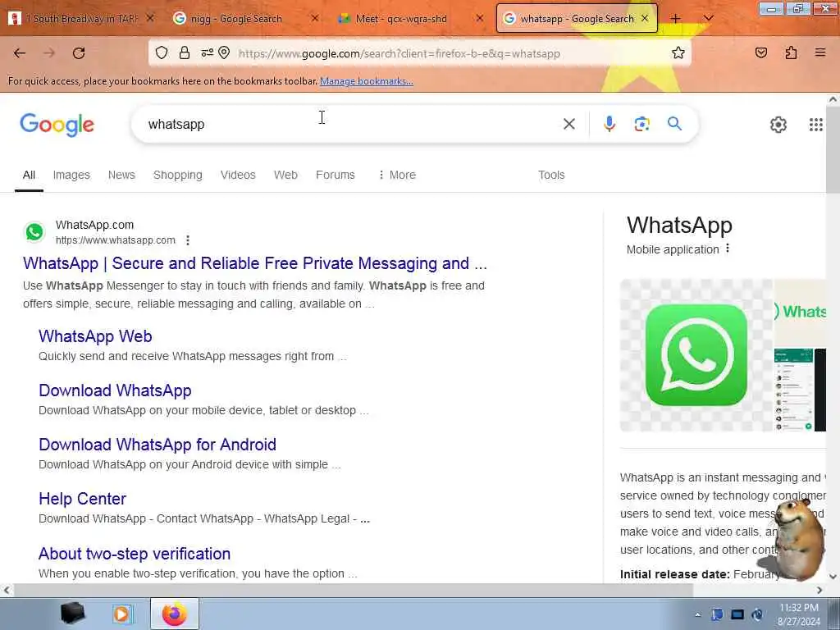The image size is (840, 630).
Task: Click the Google logo
Action: click(x=57, y=125)
